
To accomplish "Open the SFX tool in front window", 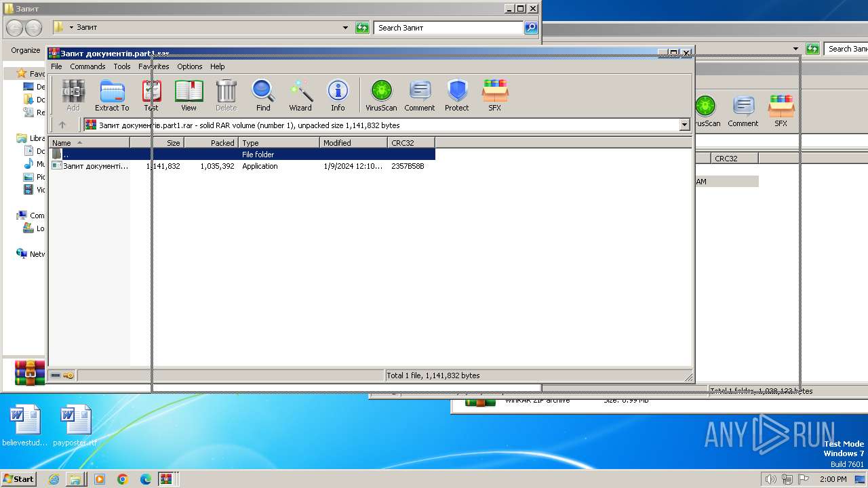I will [x=495, y=95].
